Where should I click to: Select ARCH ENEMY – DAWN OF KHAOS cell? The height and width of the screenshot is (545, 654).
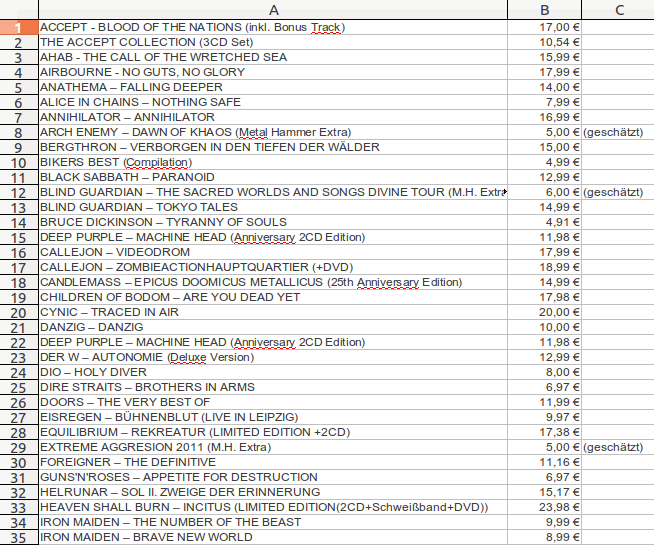click(x=273, y=133)
